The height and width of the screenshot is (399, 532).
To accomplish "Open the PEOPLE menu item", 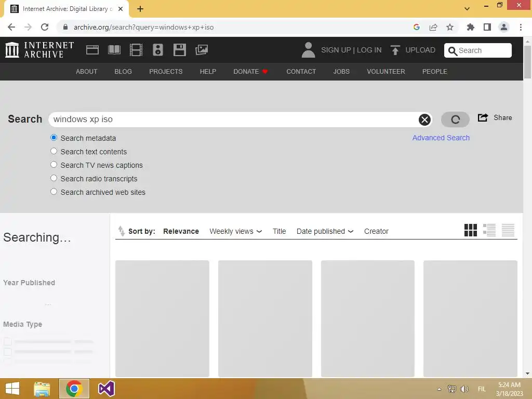I will [x=435, y=72].
